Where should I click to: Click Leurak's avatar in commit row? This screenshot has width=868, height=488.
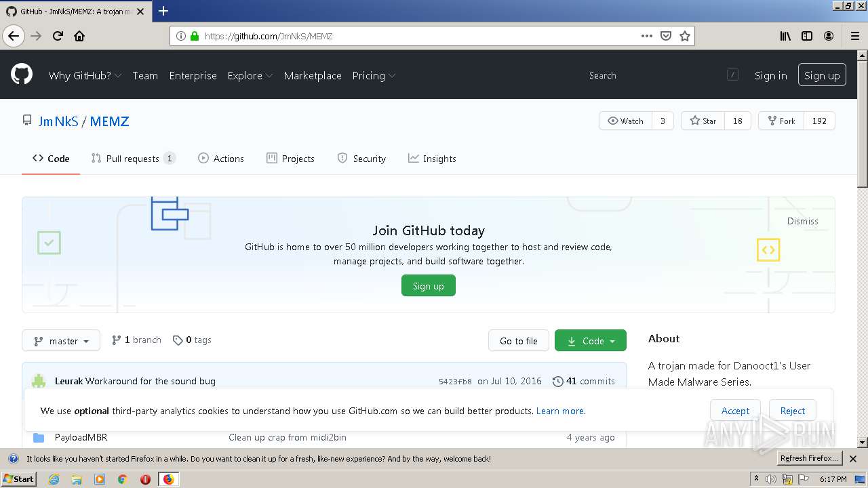click(39, 381)
